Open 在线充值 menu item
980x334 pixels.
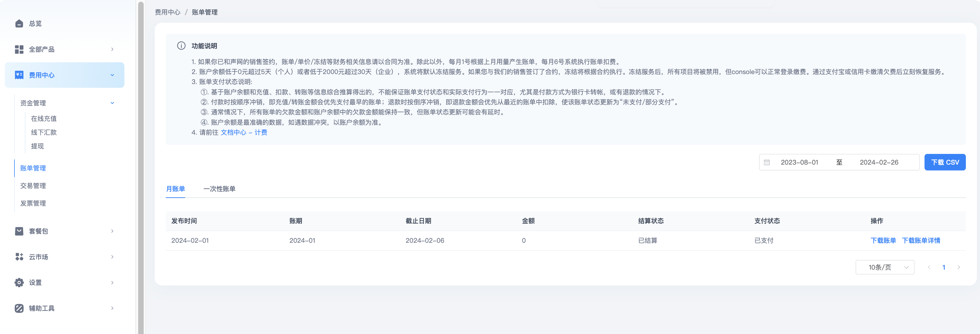[44, 118]
